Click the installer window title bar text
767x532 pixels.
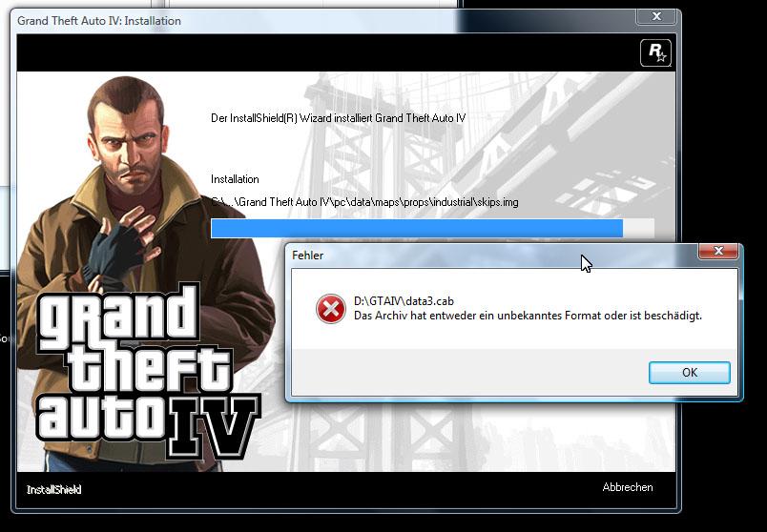(99, 21)
